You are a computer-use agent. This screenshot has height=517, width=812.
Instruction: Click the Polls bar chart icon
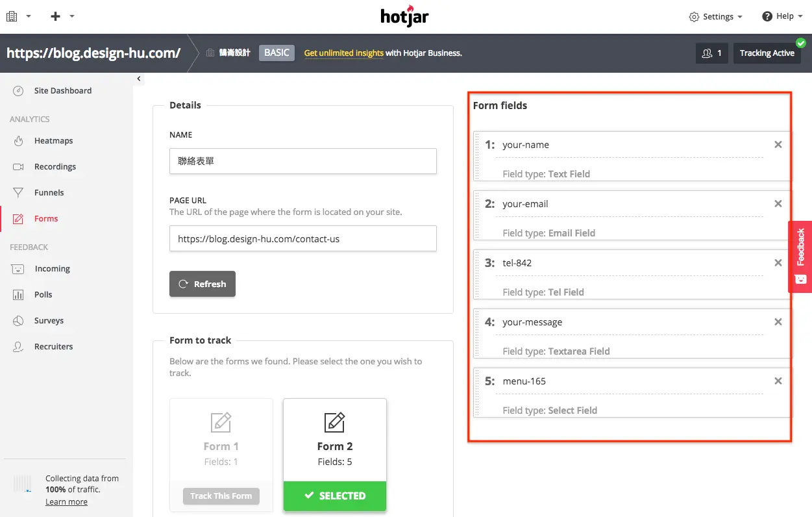pyautogui.click(x=19, y=295)
